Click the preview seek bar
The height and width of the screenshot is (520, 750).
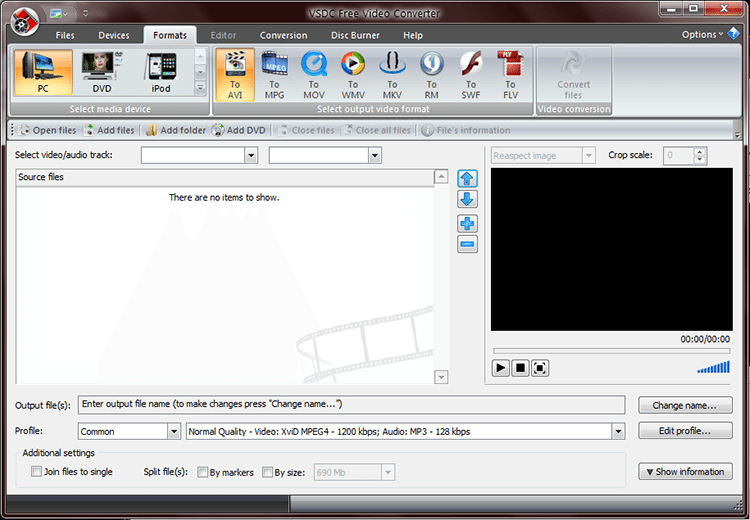coord(612,351)
